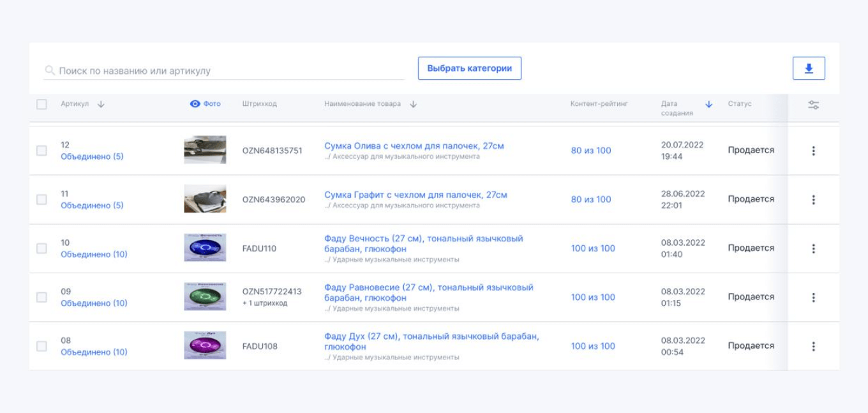Click the 80 из 100 rating for Сумка Олива
The width and height of the screenshot is (868, 413).
click(592, 150)
